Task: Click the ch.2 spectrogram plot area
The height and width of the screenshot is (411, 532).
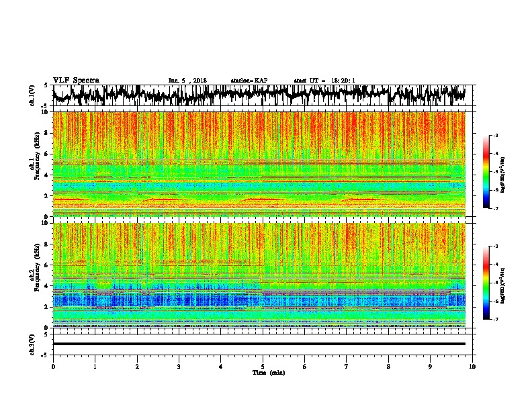Action: tap(259, 275)
